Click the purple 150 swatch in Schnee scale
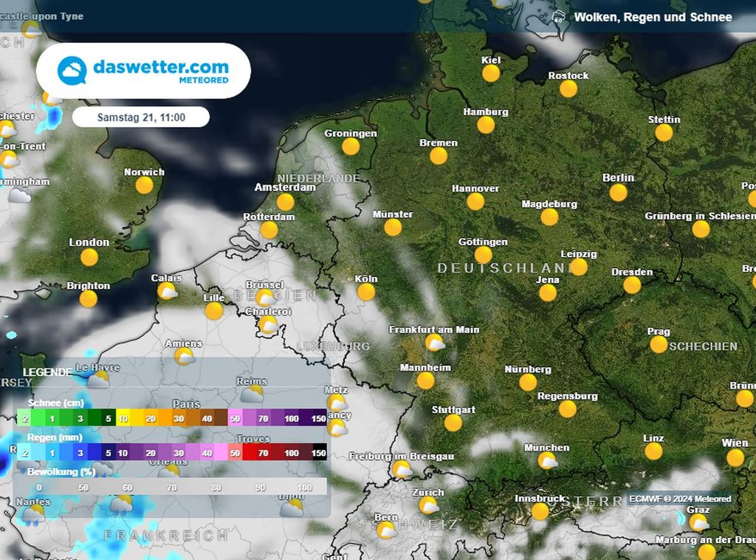The height and width of the screenshot is (560, 756). point(320,418)
